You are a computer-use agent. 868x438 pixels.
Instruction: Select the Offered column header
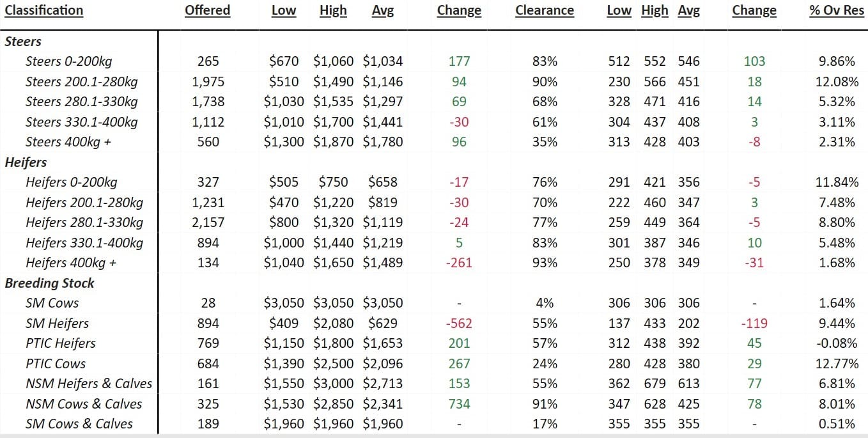(207, 10)
